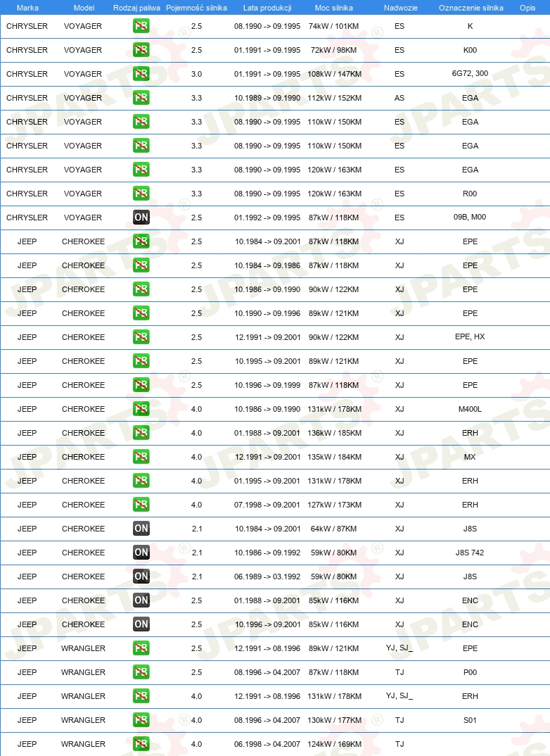The width and height of the screenshot is (550, 756).
Task: Click the petrol icon in the Voyager AS body row
Action: point(141,98)
